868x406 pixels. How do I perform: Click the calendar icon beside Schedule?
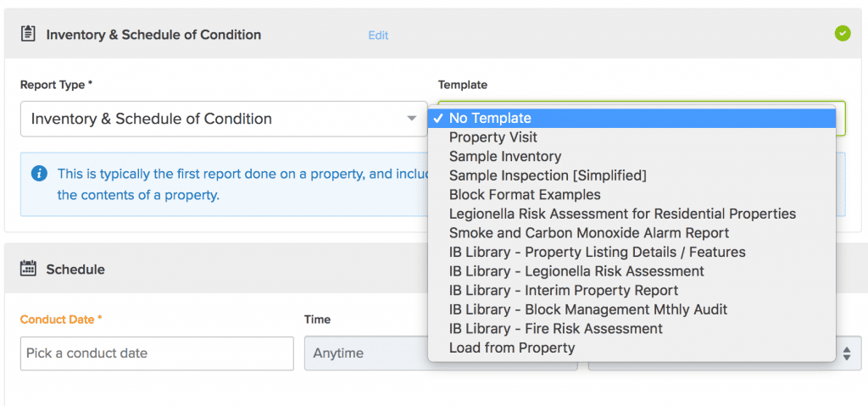28,269
